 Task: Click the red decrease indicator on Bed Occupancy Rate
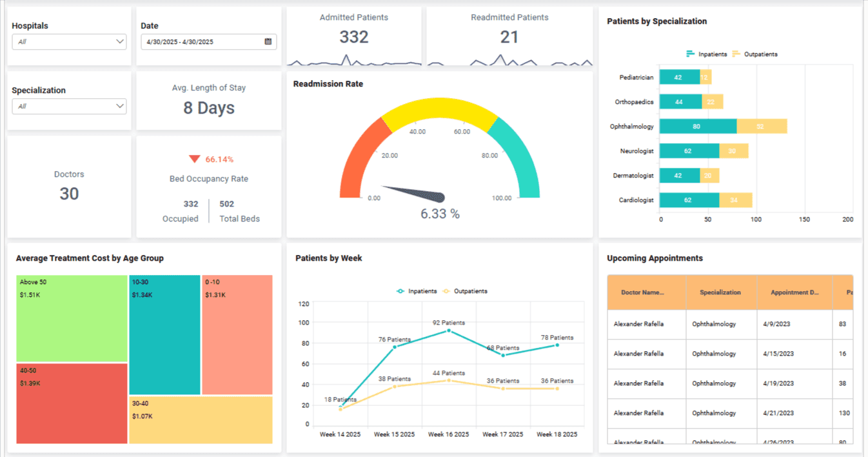coord(194,158)
